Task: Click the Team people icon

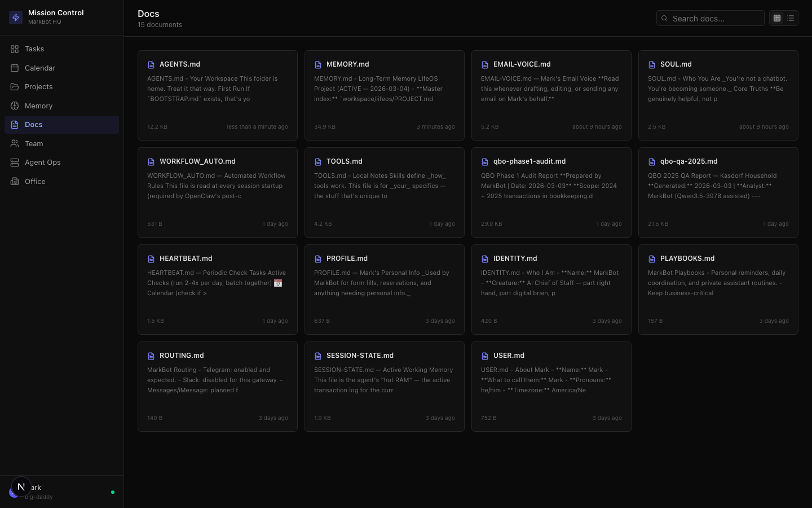Action: coord(15,143)
